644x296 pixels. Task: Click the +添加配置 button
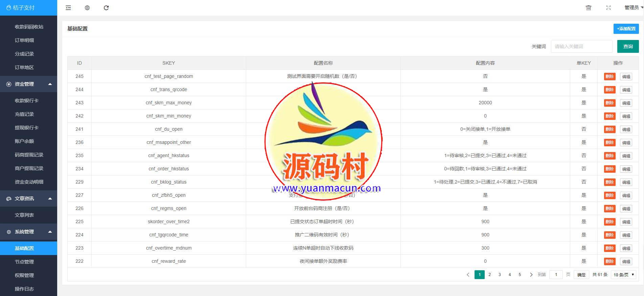[x=626, y=29]
